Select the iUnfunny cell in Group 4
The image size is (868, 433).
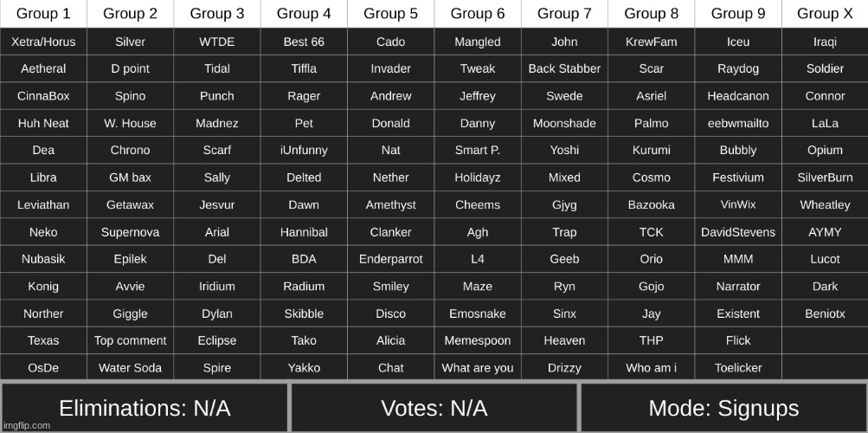(x=304, y=150)
